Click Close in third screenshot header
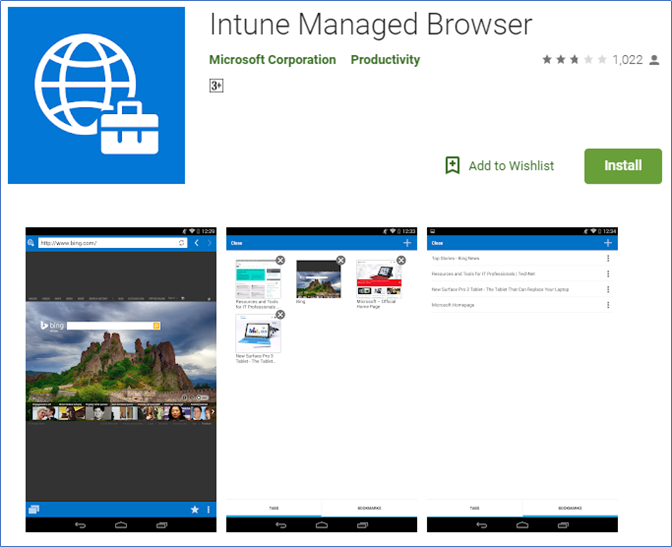This screenshot has width=672, height=547. point(437,243)
